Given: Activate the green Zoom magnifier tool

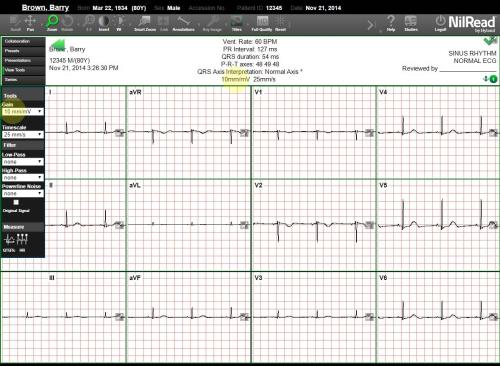Looking at the screenshot, I should [x=52, y=23].
